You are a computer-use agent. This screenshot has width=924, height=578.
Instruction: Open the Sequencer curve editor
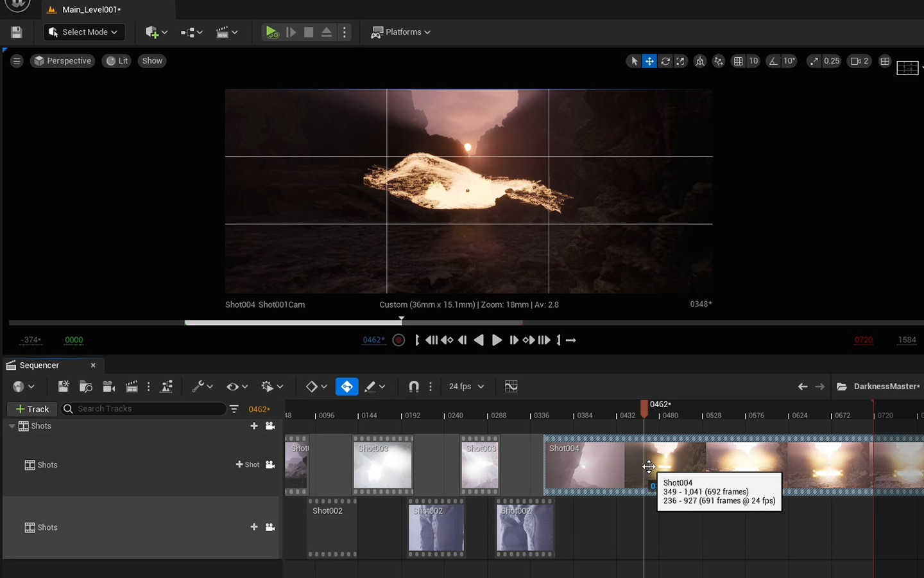coord(511,387)
